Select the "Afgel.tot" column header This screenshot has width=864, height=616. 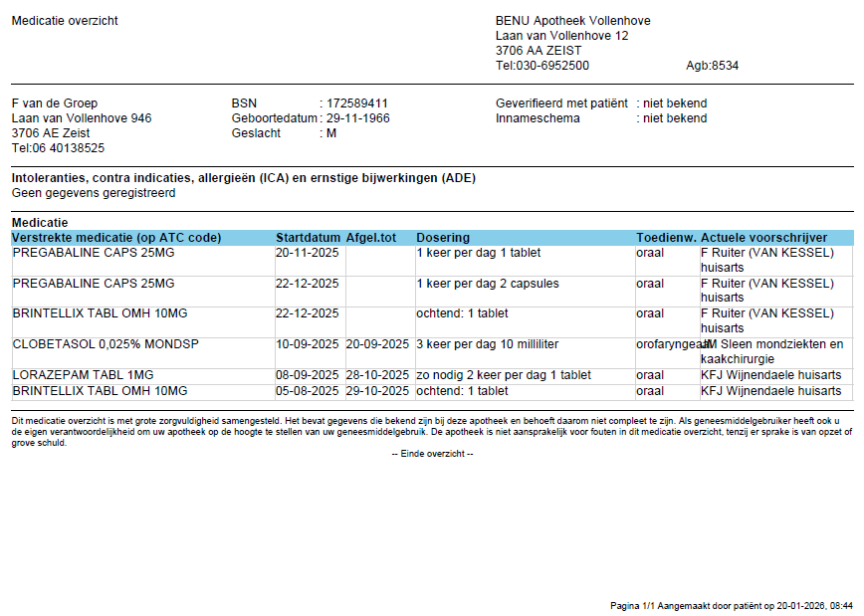click(371, 238)
